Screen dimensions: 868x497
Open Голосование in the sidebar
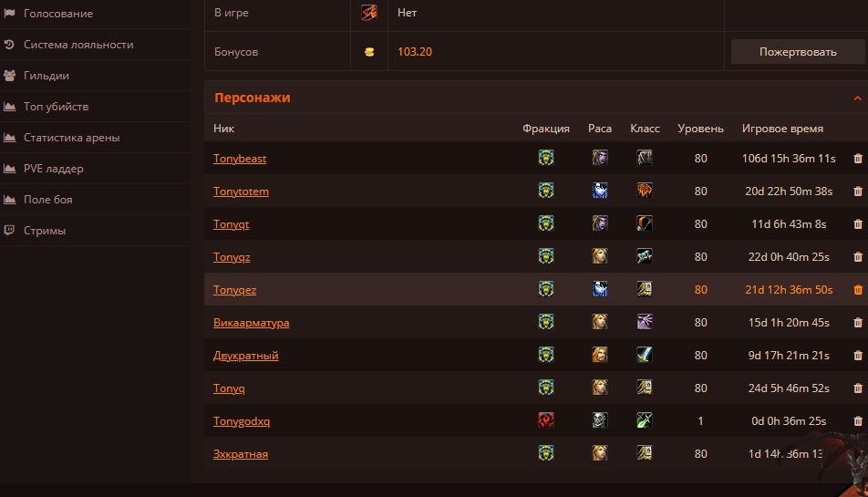[58, 14]
